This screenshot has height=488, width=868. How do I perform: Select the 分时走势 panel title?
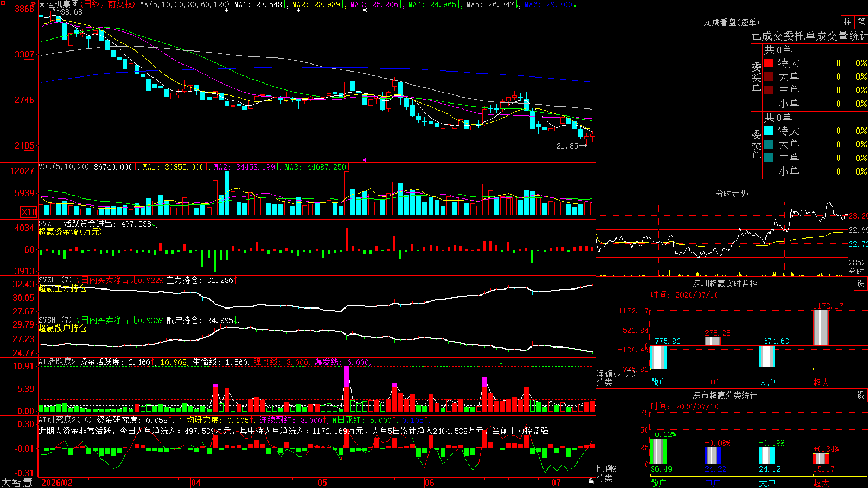[731, 194]
